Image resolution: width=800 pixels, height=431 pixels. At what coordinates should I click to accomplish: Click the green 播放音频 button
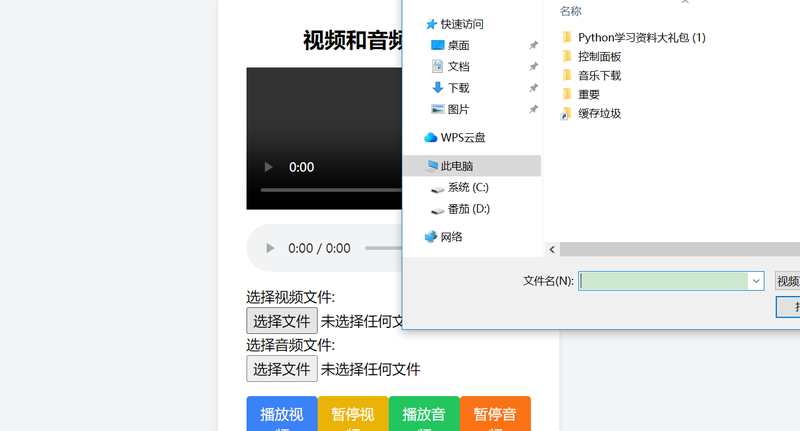(424, 414)
